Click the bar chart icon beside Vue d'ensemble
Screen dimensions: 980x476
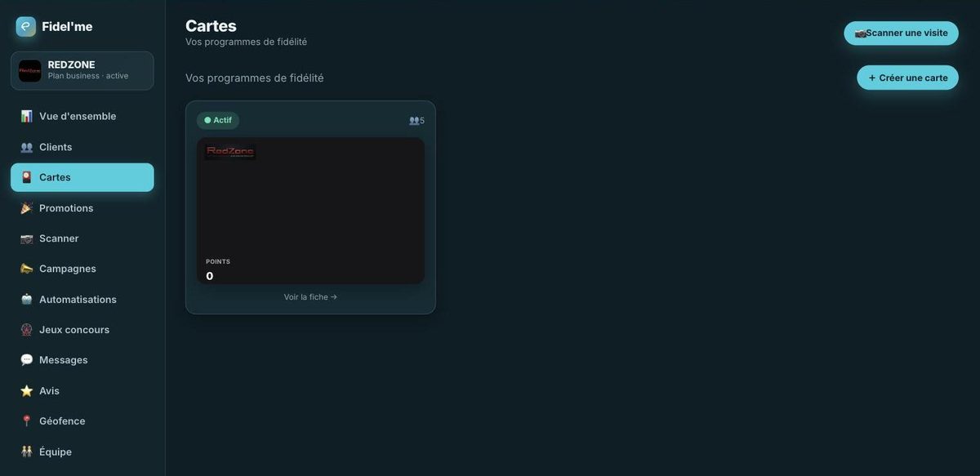click(27, 116)
